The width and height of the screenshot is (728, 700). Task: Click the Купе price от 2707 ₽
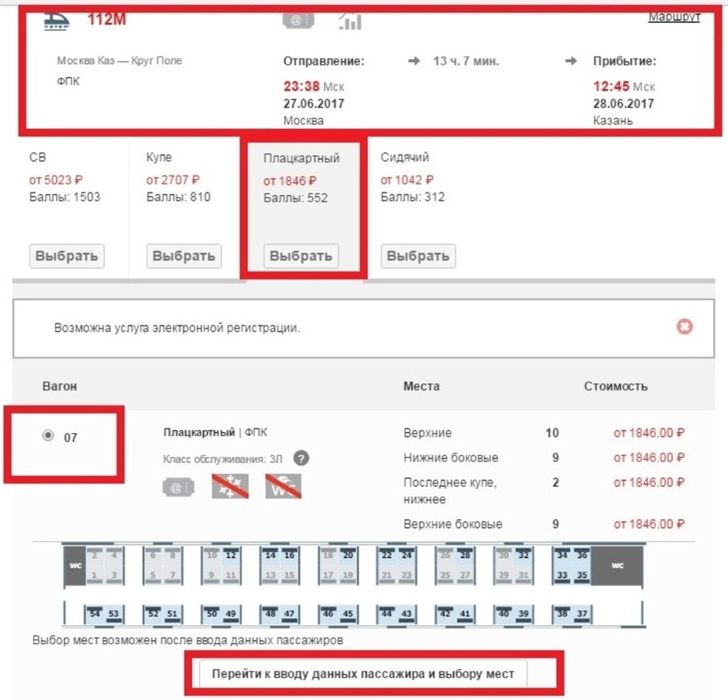tap(173, 180)
